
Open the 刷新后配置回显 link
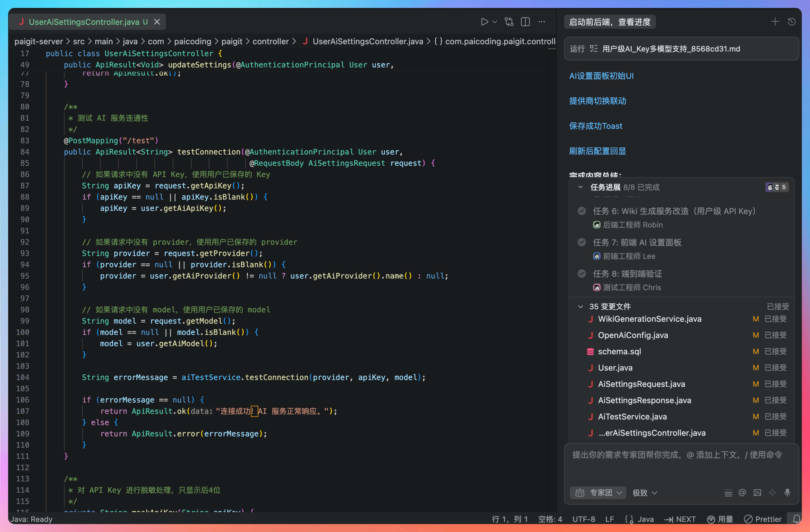pyautogui.click(x=597, y=151)
